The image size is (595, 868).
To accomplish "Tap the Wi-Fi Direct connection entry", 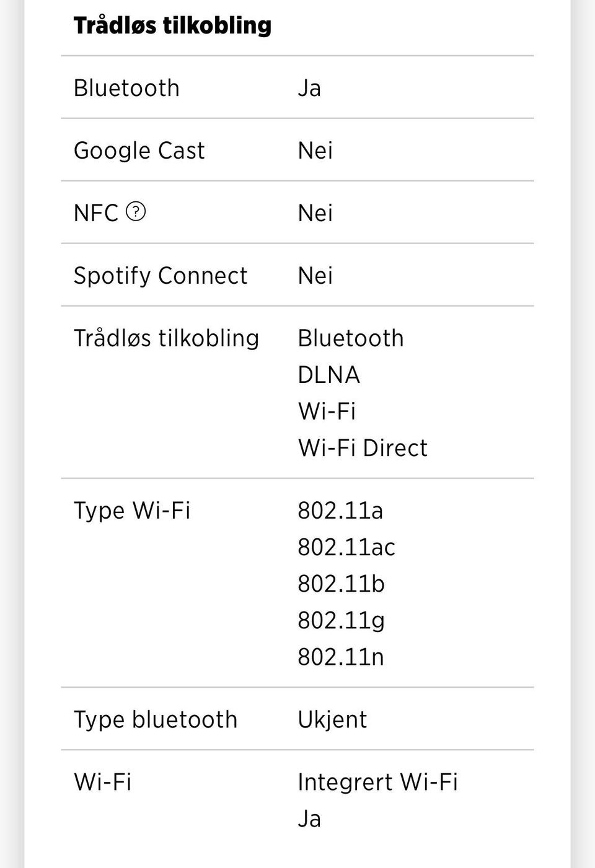I will tap(363, 448).
